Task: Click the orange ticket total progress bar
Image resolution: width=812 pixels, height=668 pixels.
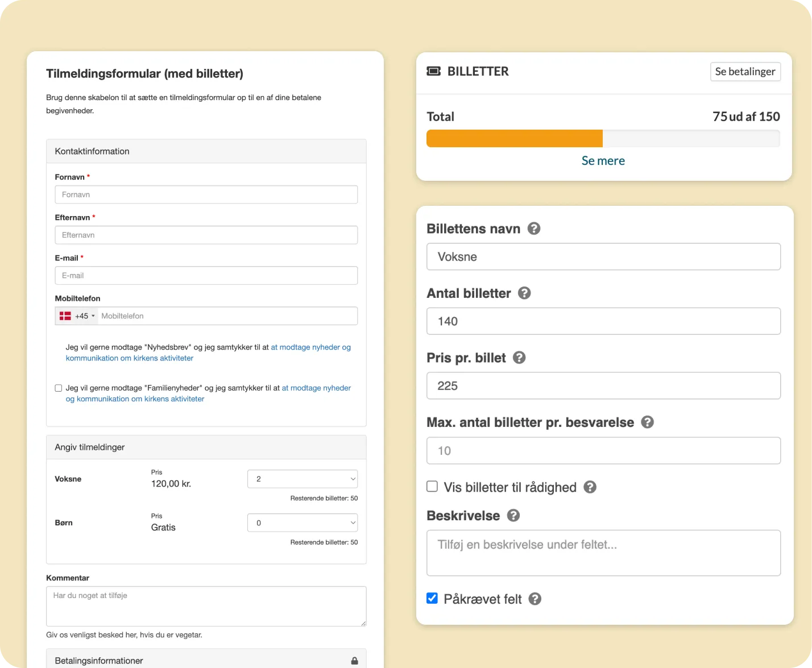Action: pyautogui.click(x=515, y=139)
